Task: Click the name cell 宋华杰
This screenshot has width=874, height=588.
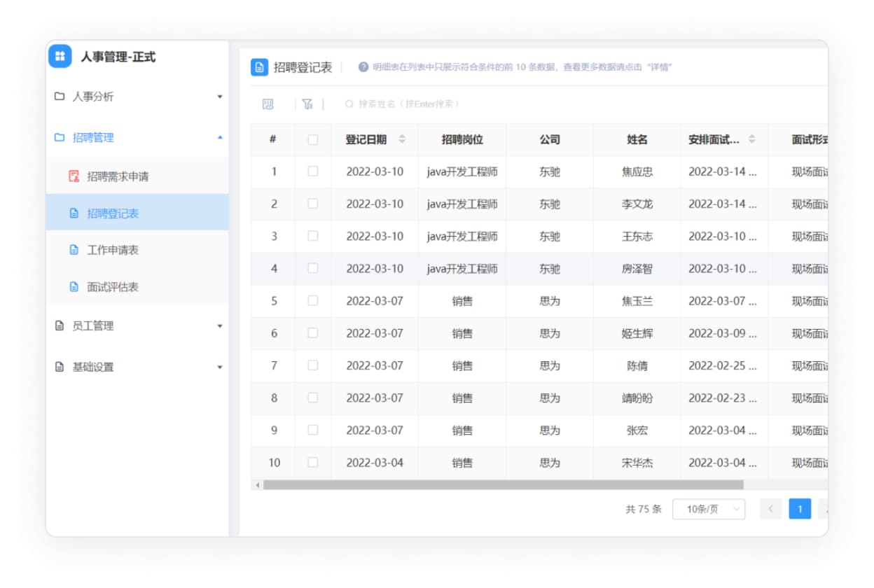Action: pyautogui.click(x=637, y=463)
